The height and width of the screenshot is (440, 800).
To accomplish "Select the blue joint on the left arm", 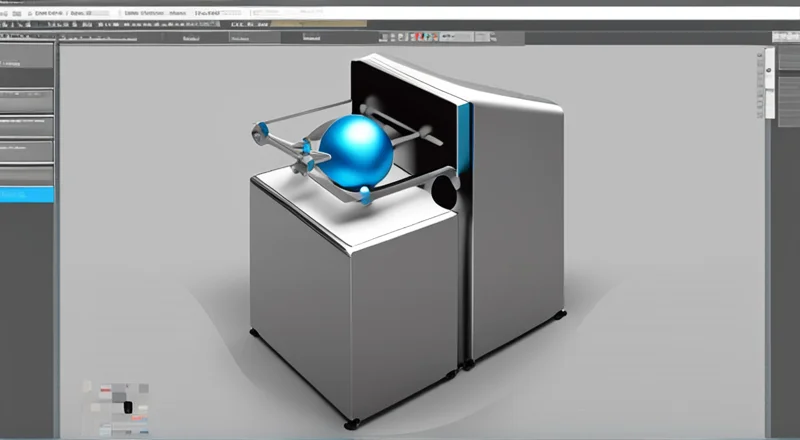I will coord(262,127).
